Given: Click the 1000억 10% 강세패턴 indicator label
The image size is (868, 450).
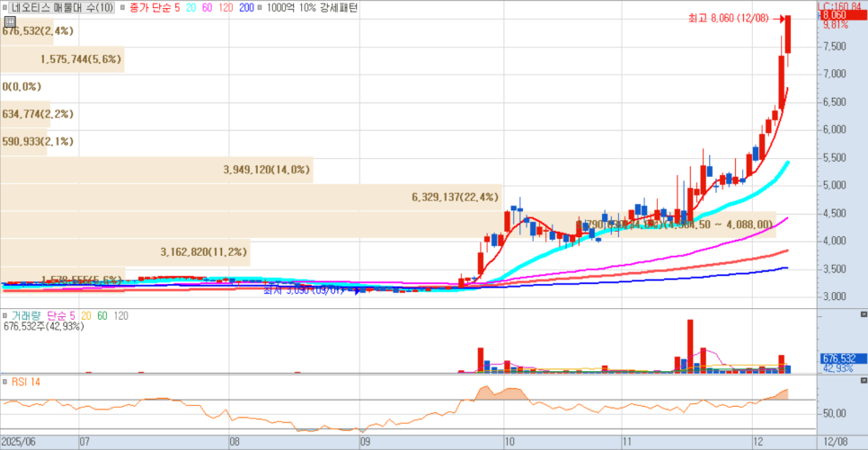Looking at the screenshot, I should coord(312,8).
